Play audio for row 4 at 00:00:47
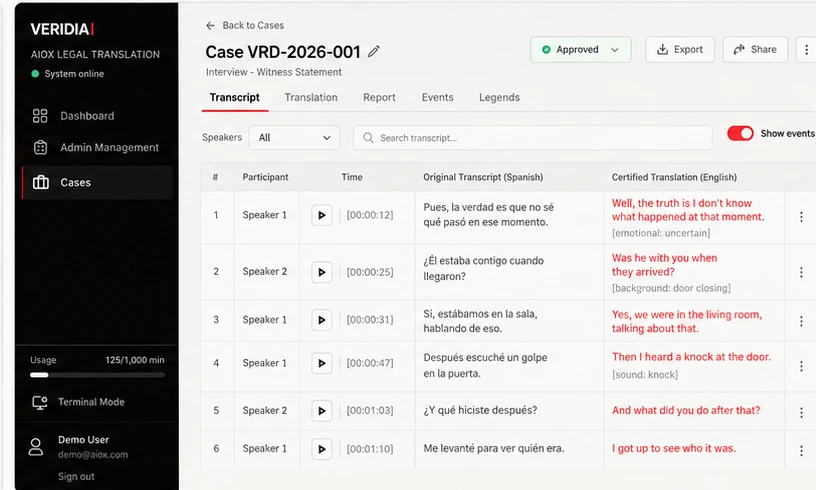Screen dimensions: 816x490 322,363
